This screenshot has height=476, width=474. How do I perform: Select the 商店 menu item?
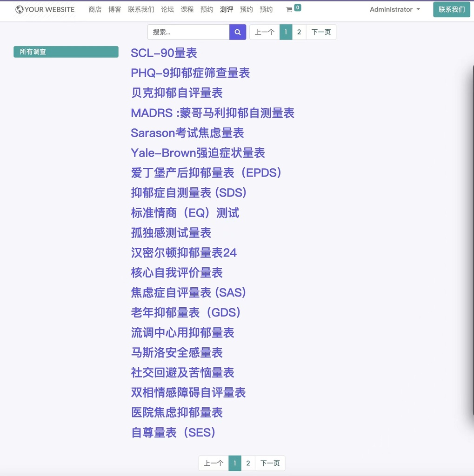click(95, 9)
